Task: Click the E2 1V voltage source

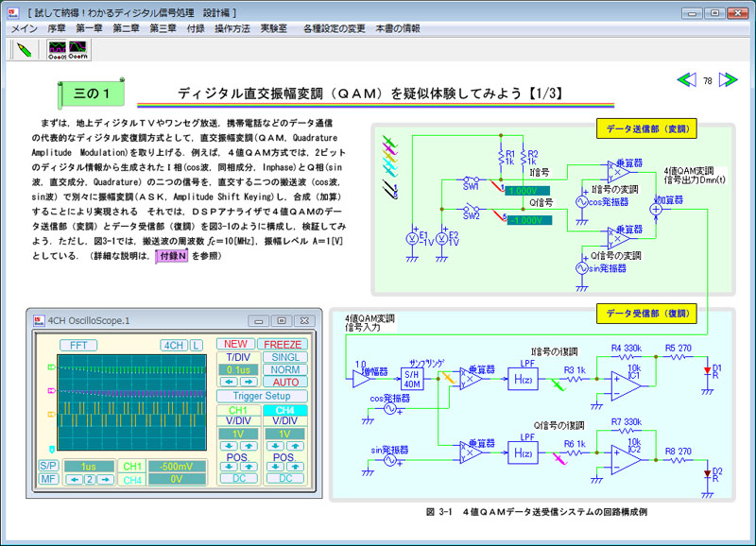Action: point(441,238)
